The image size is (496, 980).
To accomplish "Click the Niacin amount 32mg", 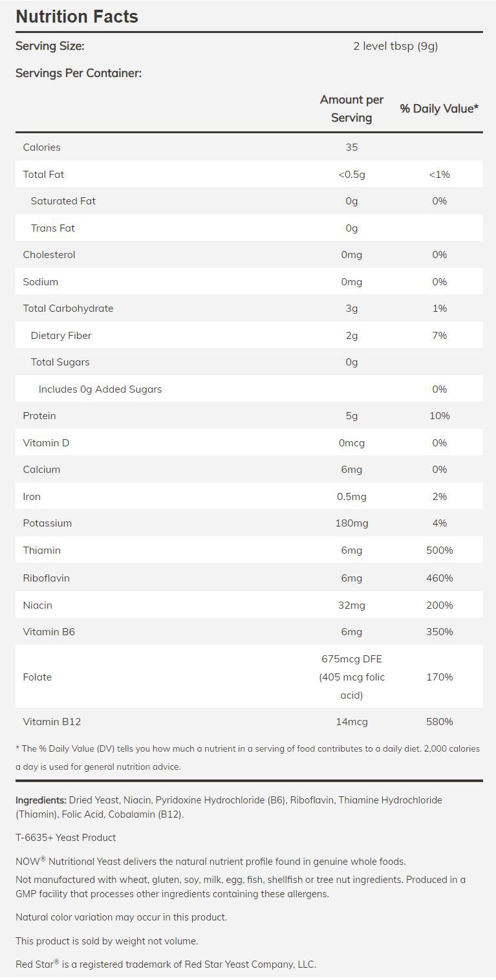I will [351, 605].
